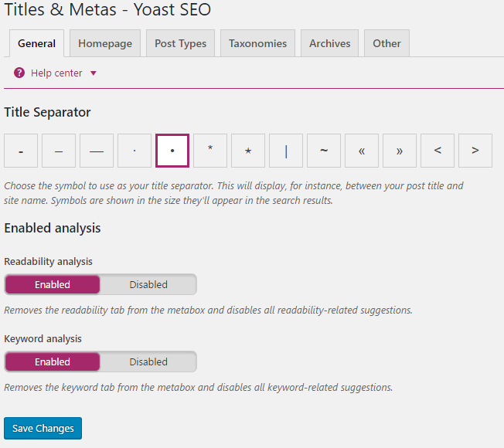Pick the left double angle quote separator
Image resolution: width=504 pixels, height=448 pixels.
(362, 151)
